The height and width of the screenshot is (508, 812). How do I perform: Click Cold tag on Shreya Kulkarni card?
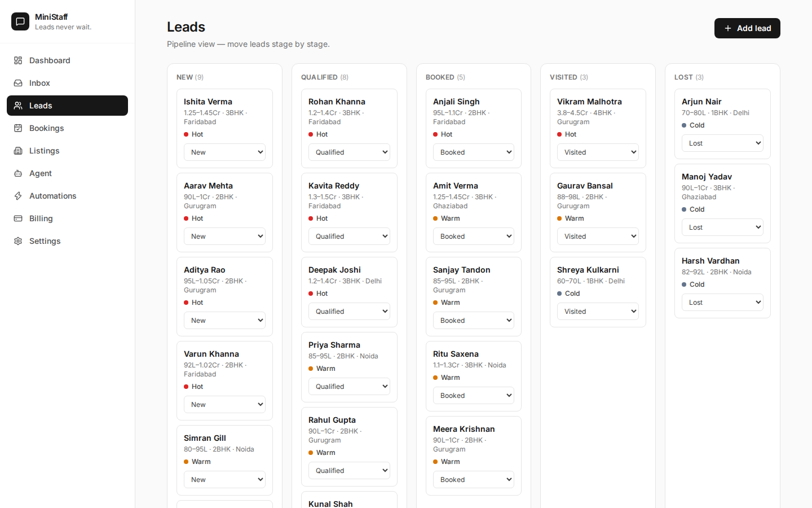click(568, 294)
